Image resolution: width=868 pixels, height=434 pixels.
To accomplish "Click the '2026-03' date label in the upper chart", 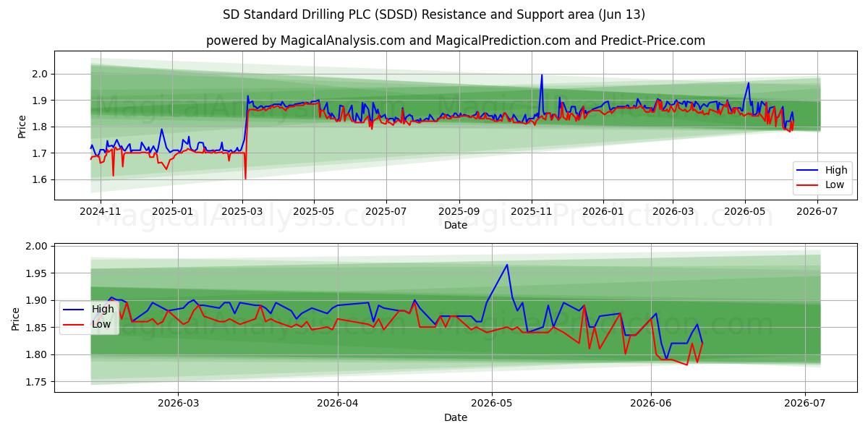I will tap(673, 211).
